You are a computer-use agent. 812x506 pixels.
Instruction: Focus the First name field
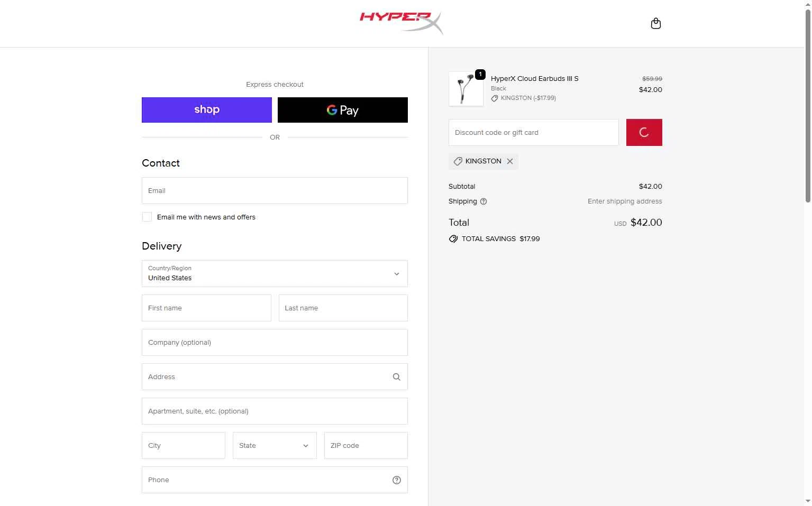[206, 308]
